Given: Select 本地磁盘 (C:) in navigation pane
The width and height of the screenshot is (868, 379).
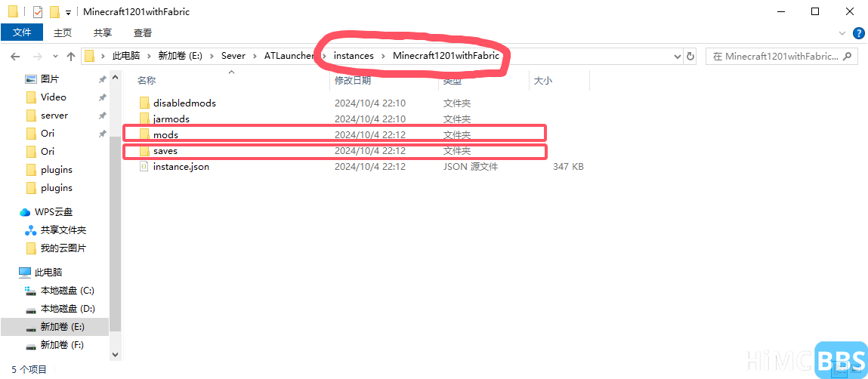Looking at the screenshot, I should pyautogui.click(x=66, y=291).
